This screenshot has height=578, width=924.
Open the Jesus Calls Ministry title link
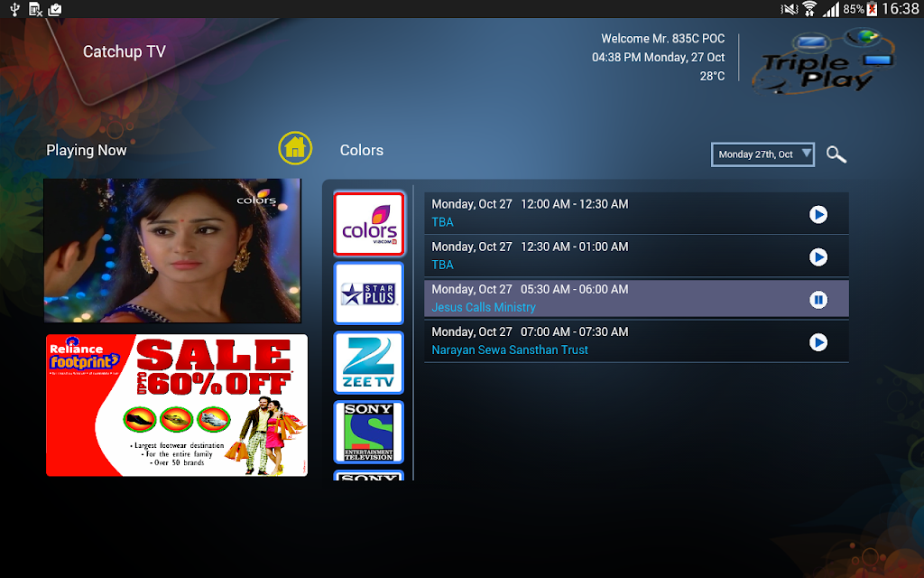pyautogui.click(x=484, y=307)
